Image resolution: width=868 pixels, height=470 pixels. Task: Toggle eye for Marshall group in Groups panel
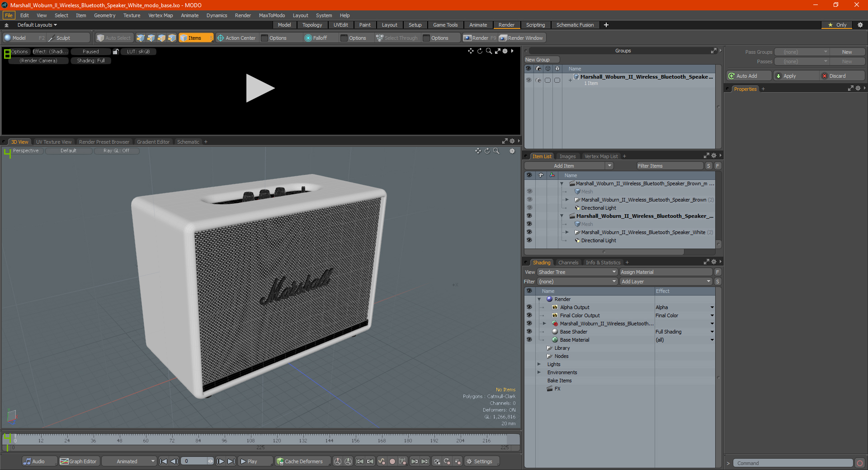528,80
